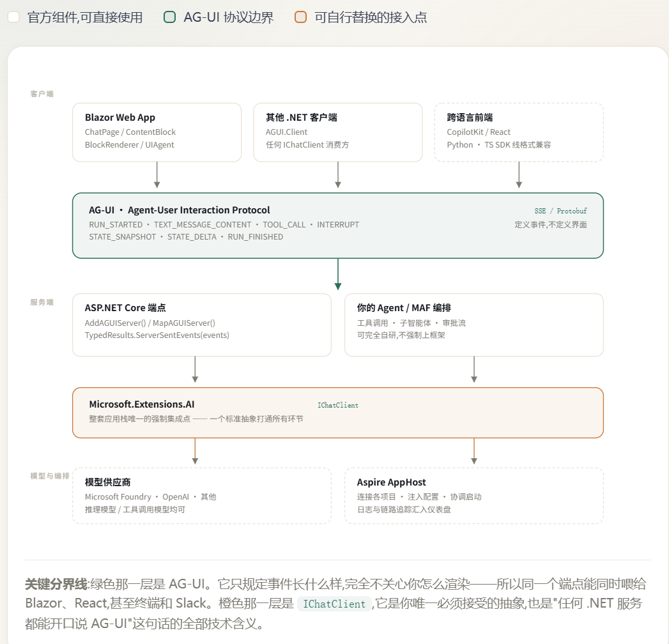Click the SSE / Protobuf label
This screenshot has height=644, width=669.
click(x=560, y=211)
